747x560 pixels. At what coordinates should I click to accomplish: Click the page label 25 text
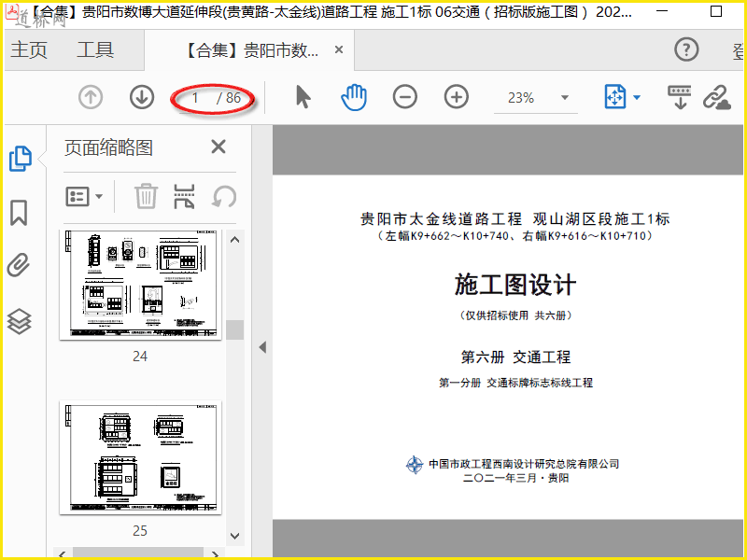click(x=140, y=530)
